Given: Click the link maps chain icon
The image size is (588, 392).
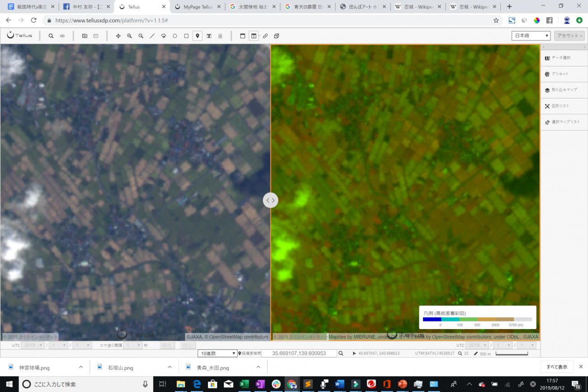Looking at the screenshot, I should click(x=266, y=36).
